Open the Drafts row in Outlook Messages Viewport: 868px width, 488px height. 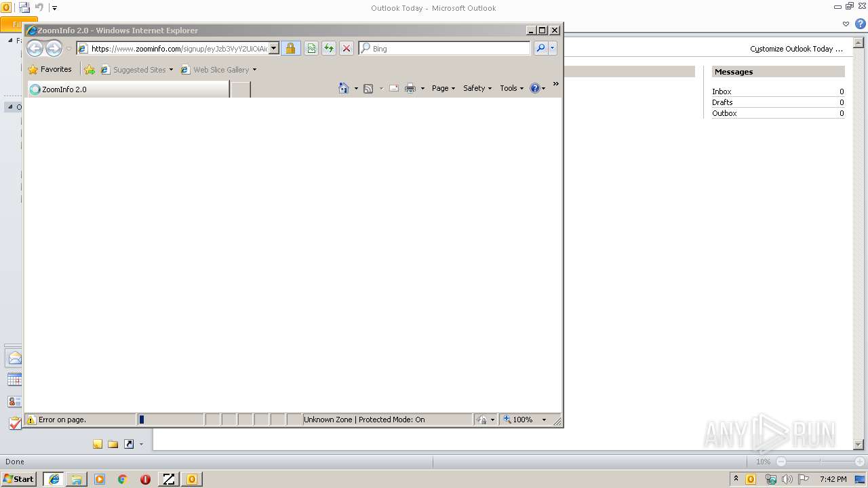[x=778, y=102]
